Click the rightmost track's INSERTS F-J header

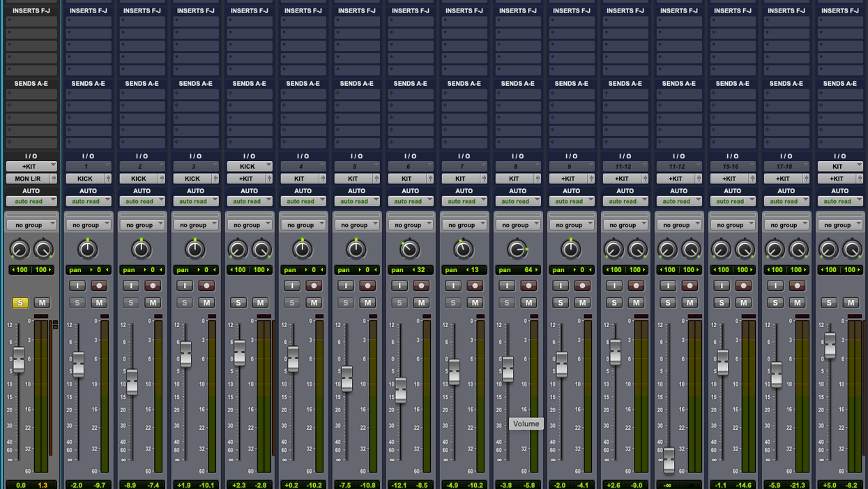pyautogui.click(x=839, y=11)
